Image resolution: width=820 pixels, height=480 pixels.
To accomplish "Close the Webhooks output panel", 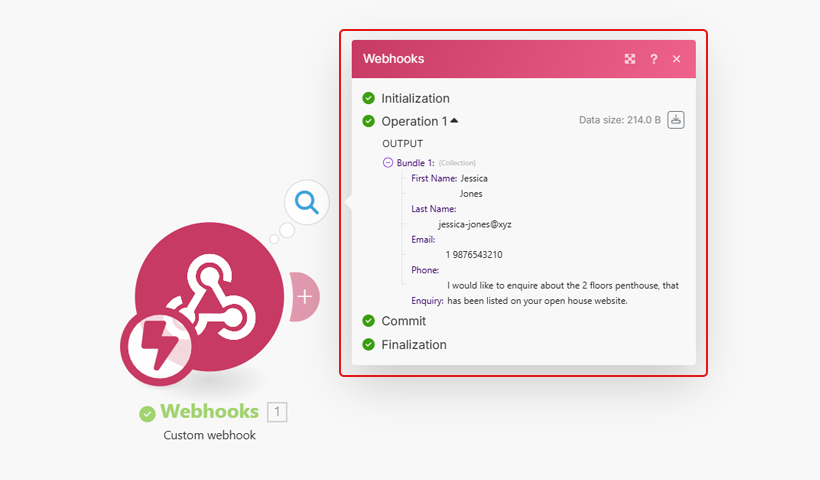I will tap(677, 59).
